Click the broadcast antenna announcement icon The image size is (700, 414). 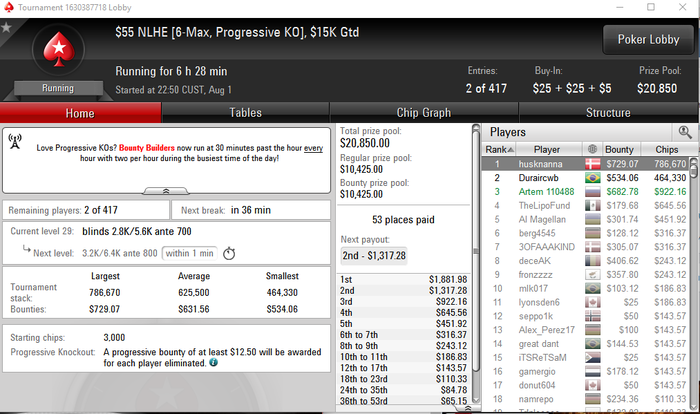[x=15, y=142]
